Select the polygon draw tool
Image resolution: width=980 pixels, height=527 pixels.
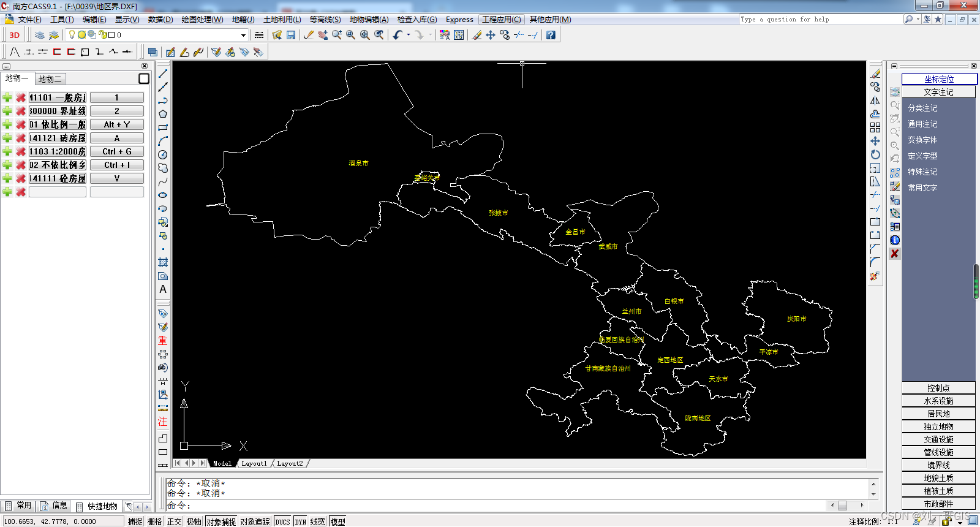tap(163, 114)
